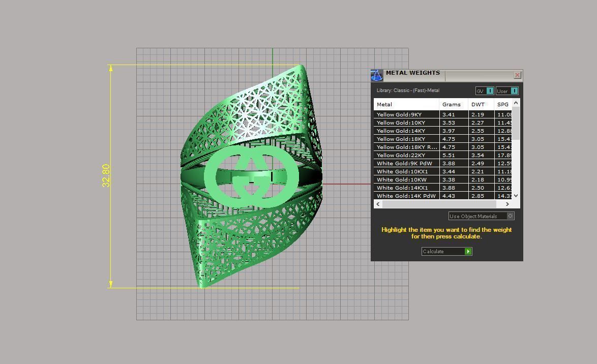Viewport: 597px width, 364px height.
Task: Click the metal list scroll up arrow
Action: (x=516, y=102)
